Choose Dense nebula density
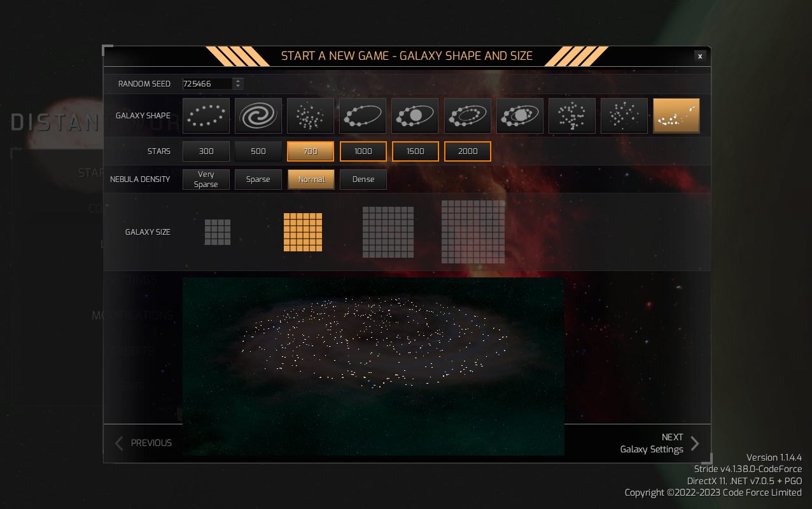This screenshot has width=812, height=509. coord(363,179)
